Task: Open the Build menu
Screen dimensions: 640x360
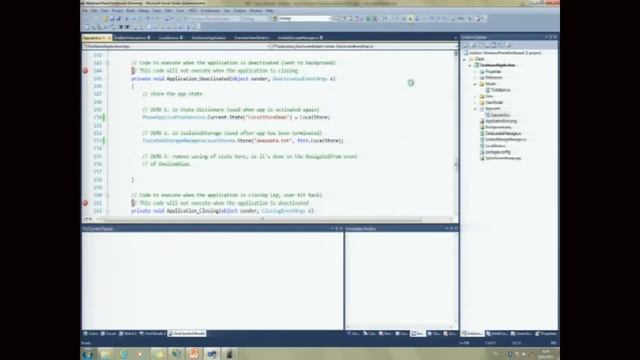Action: coord(131,11)
